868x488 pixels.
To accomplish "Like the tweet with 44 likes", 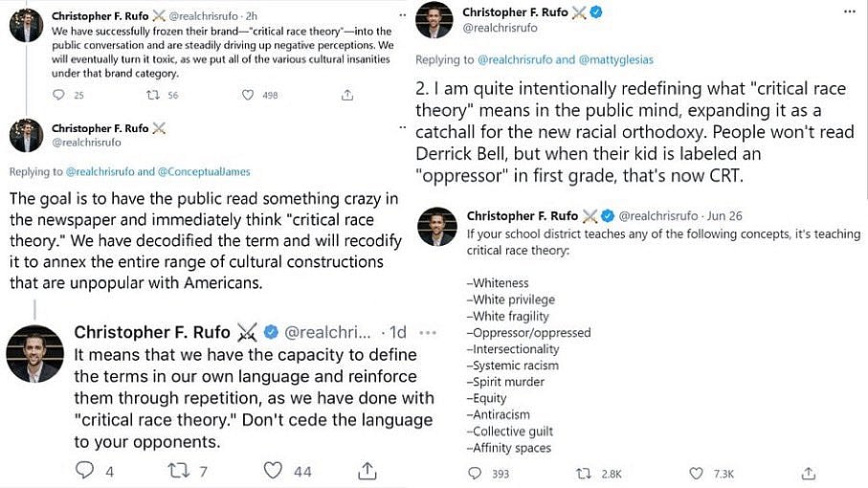I will 274,470.
